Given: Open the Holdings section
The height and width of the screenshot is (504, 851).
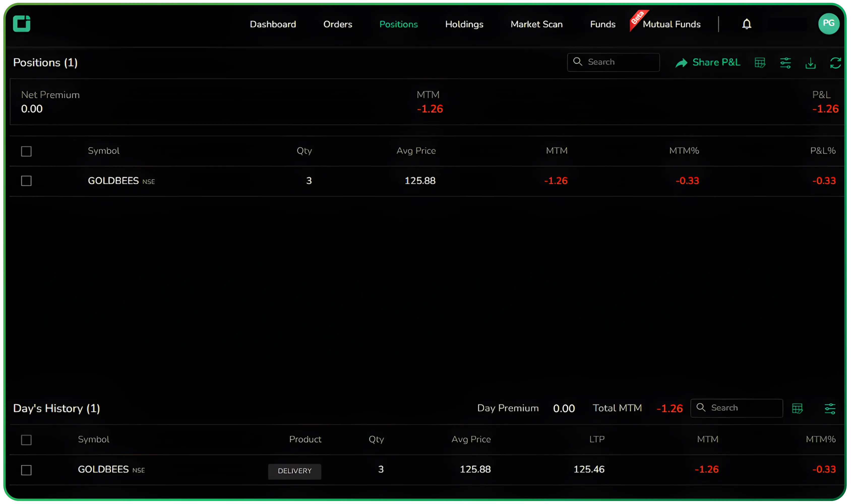Looking at the screenshot, I should (464, 24).
